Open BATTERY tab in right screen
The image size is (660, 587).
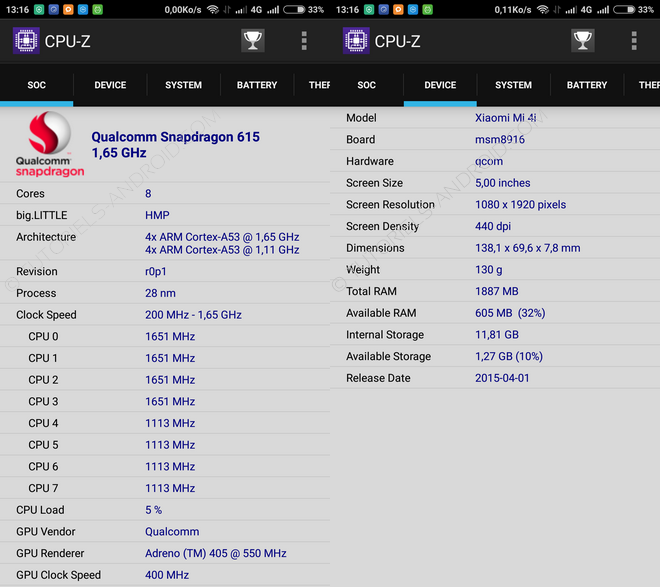click(587, 85)
